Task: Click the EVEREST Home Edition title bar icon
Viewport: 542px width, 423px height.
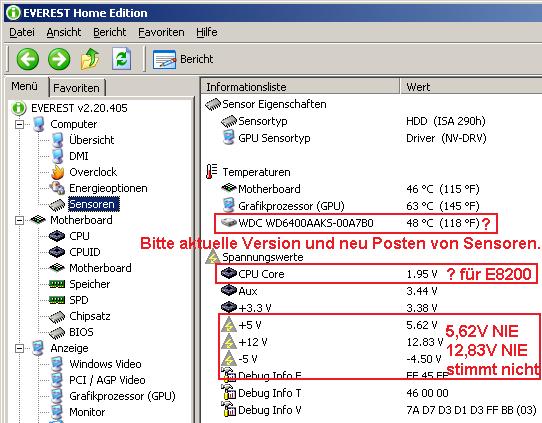Action: [x=14, y=13]
